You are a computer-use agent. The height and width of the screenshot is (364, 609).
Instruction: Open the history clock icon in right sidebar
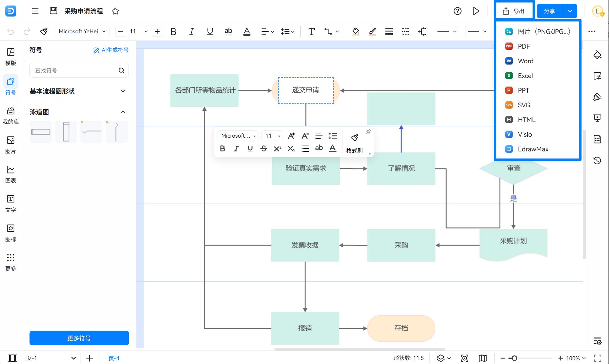(597, 160)
